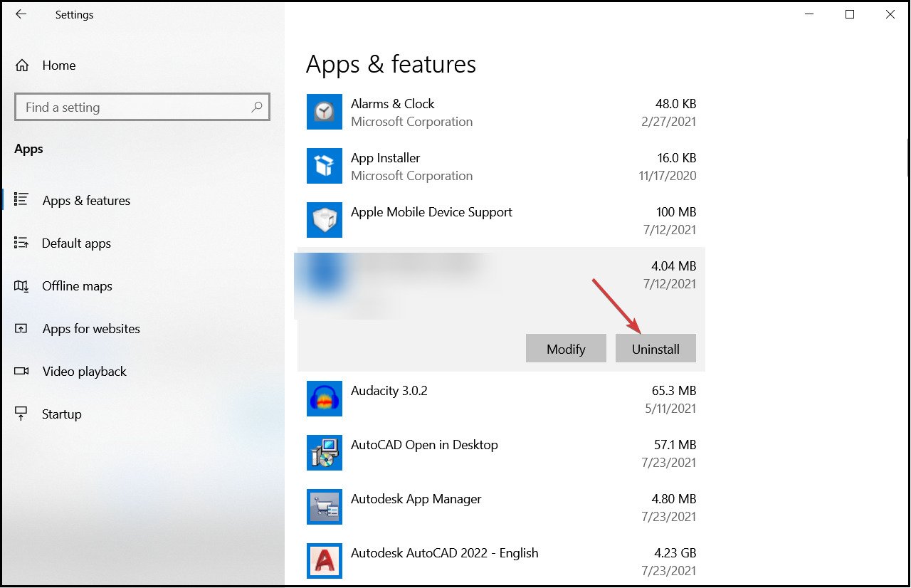The height and width of the screenshot is (588, 911).
Task: Click the Autodesk AutoCAD 2022 red A icon
Action: 325,561
